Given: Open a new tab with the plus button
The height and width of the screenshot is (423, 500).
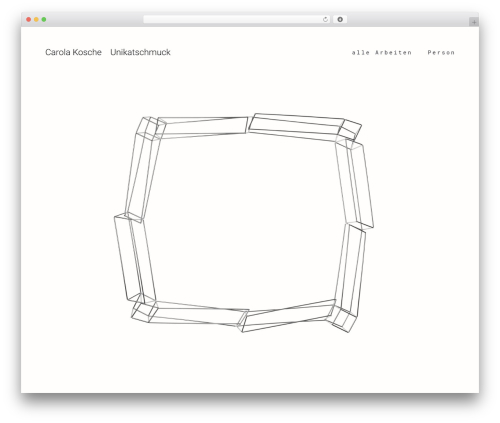Looking at the screenshot, I should (x=474, y=22).
